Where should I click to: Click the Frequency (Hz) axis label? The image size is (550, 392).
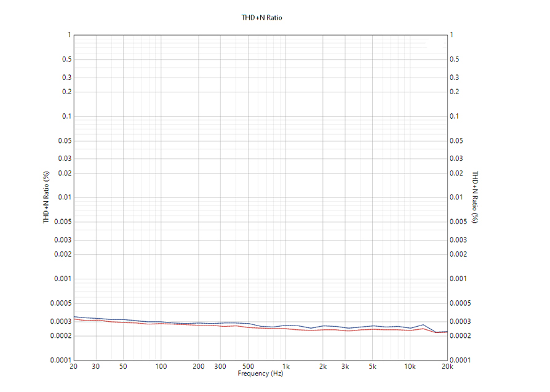(x=260, y=374)
